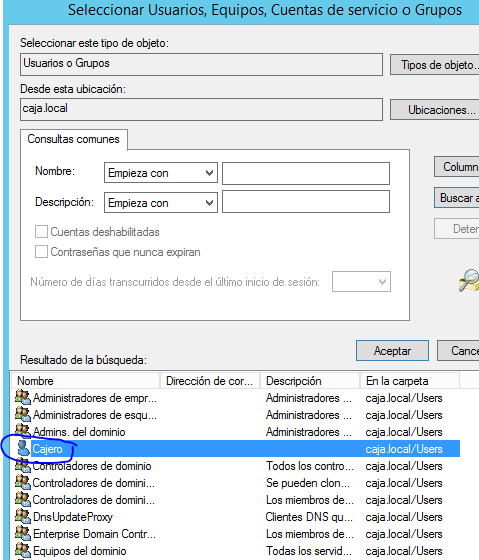Click the Buscar ahora button
Screen dimensions: 479x560
click(x=456, y=198)
